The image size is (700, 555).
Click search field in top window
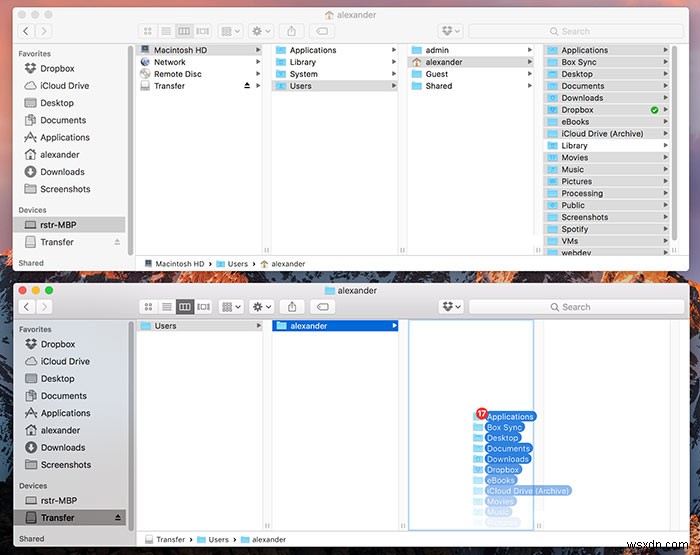(576, 31)
